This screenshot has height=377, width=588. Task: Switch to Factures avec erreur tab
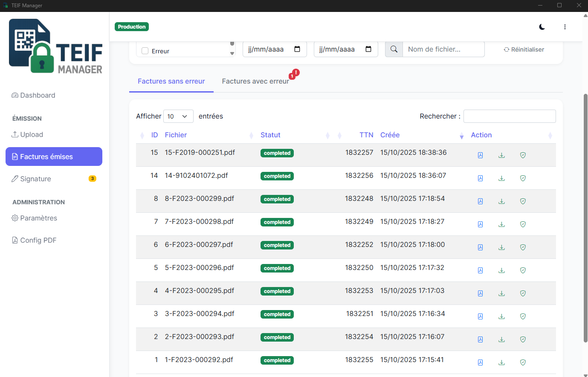click(255, 81)
